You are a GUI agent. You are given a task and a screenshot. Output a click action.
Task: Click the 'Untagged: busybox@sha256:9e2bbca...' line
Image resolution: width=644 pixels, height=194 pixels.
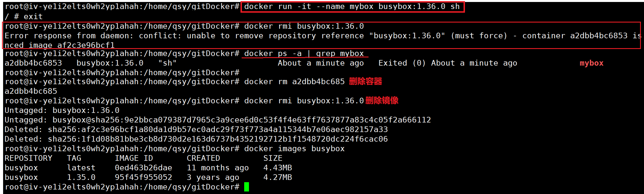click(218, 120)
